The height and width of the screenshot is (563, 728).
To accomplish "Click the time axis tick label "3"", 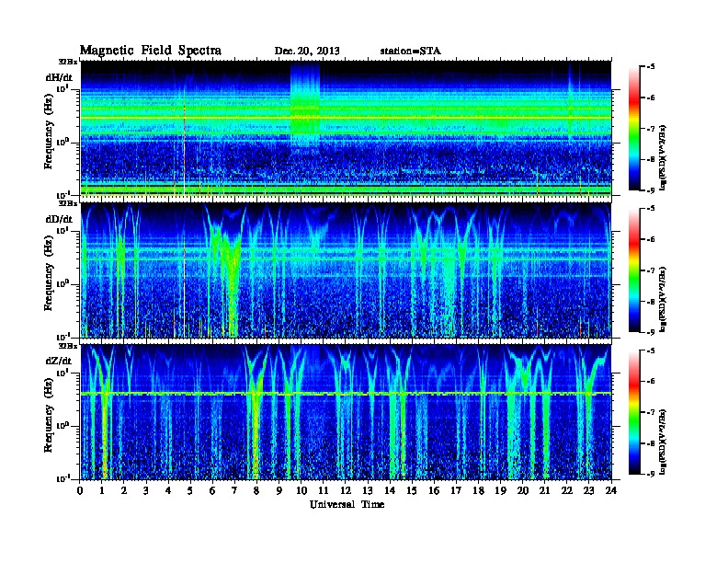I will pos(146,490).
